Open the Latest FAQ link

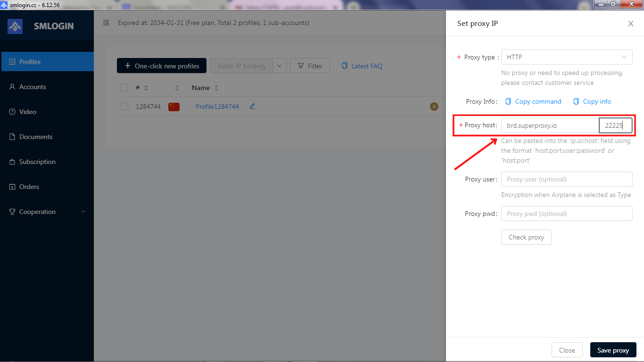click(366, 66)
